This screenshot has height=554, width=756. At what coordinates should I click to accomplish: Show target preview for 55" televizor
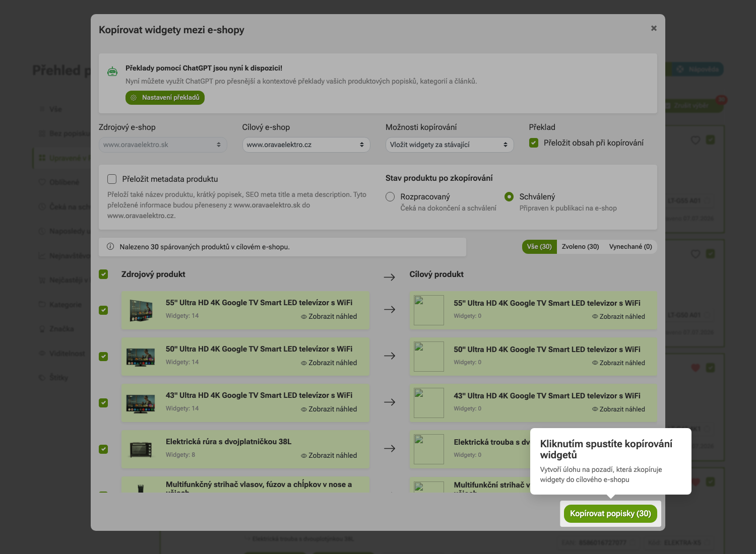[x=618, y=316]
